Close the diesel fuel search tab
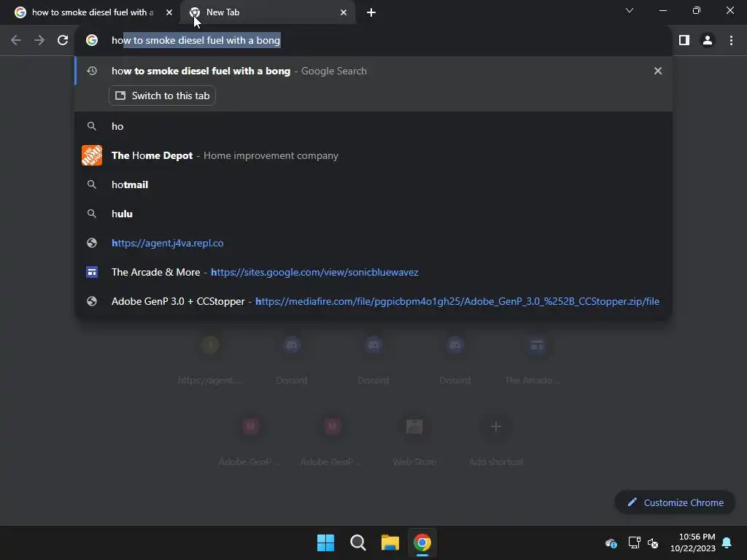Image resolution: width=747 pixels, height=560 pixels. [169, 12]
